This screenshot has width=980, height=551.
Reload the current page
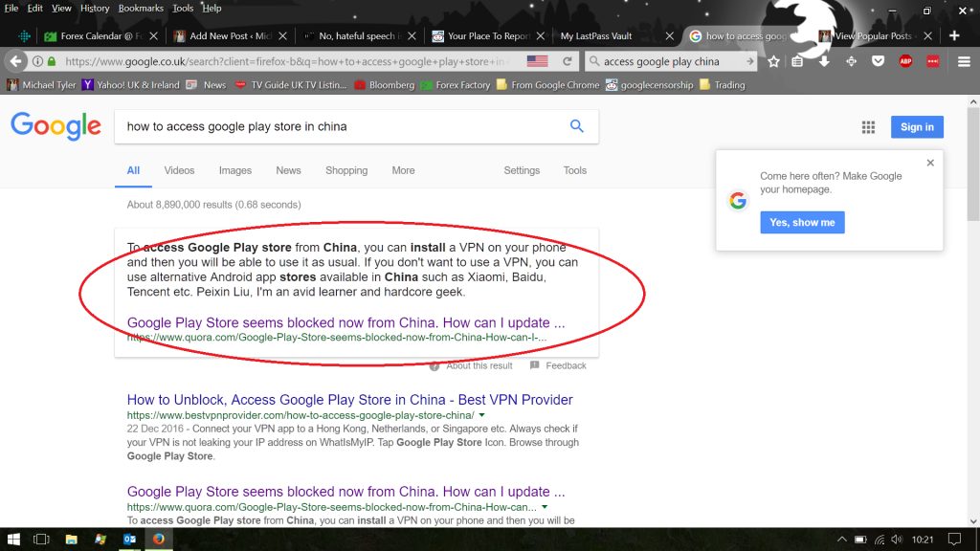567,61
